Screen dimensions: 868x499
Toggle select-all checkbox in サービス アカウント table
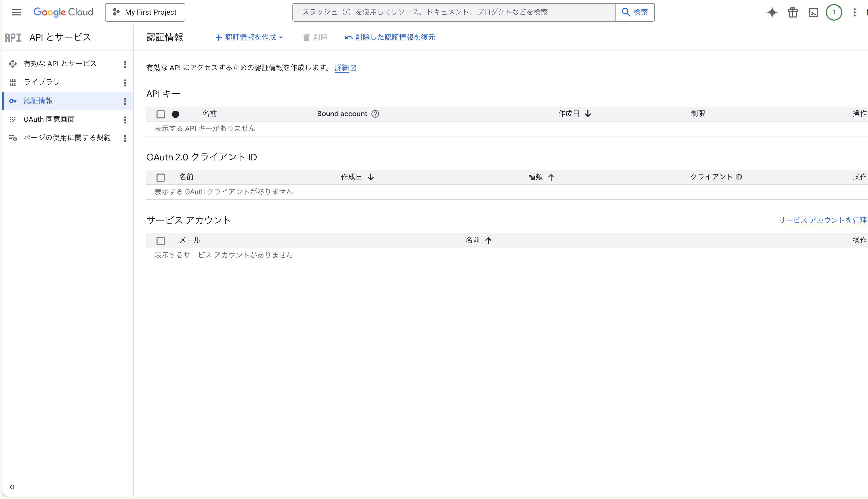tap(160, 241)
